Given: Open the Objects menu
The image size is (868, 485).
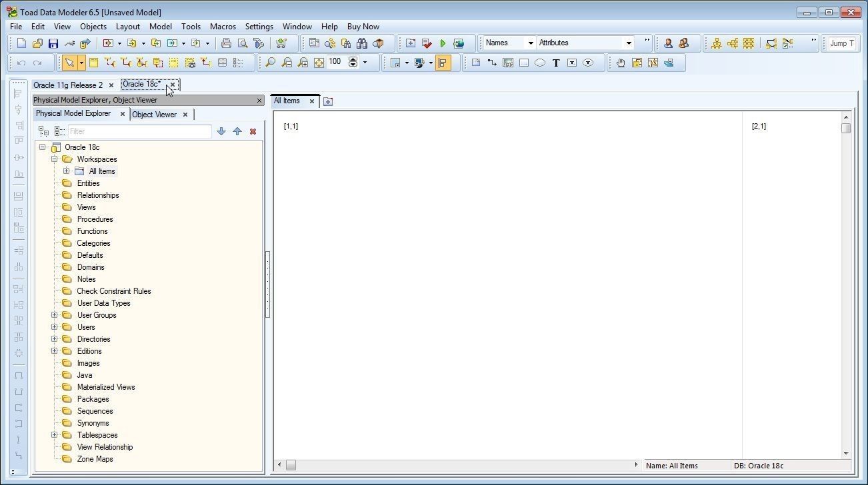Looking at the screenshot, I should point(93,27).
